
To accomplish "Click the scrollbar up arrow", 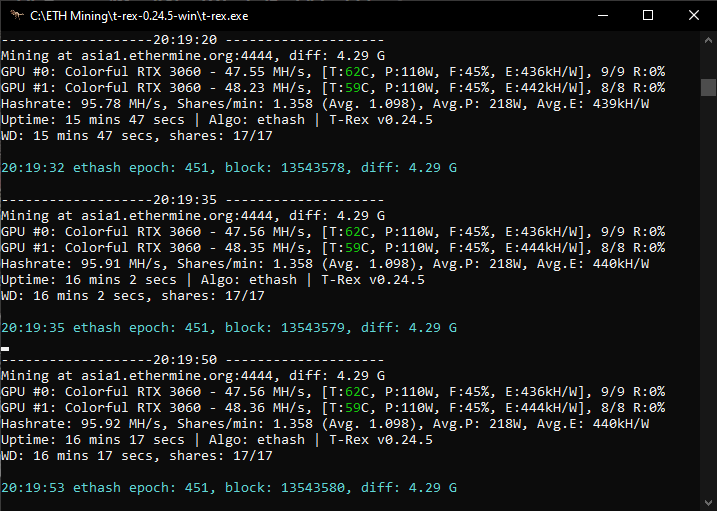I will point(708,40).
